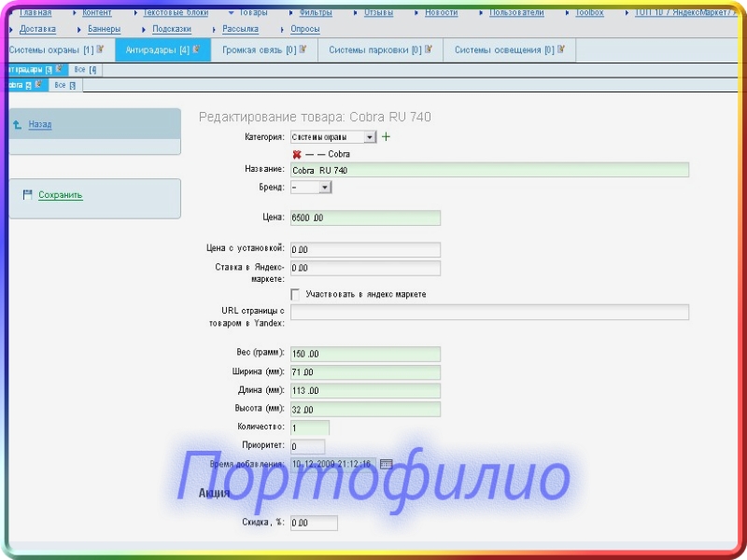Image resolution: width=747 pixels, height=560 pixels.
Task: Open Баннеры menu
Action: tap(105, 29)
